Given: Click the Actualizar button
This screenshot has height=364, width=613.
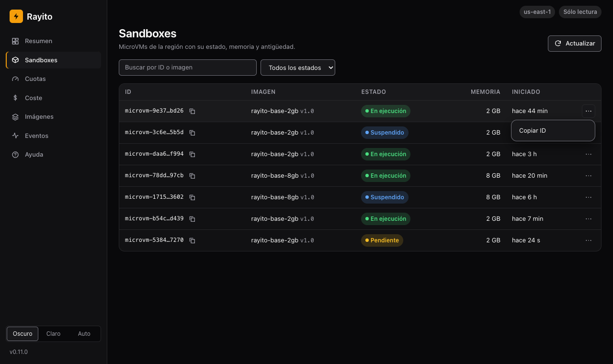Looking at the screenshot, I should (575, 43).
